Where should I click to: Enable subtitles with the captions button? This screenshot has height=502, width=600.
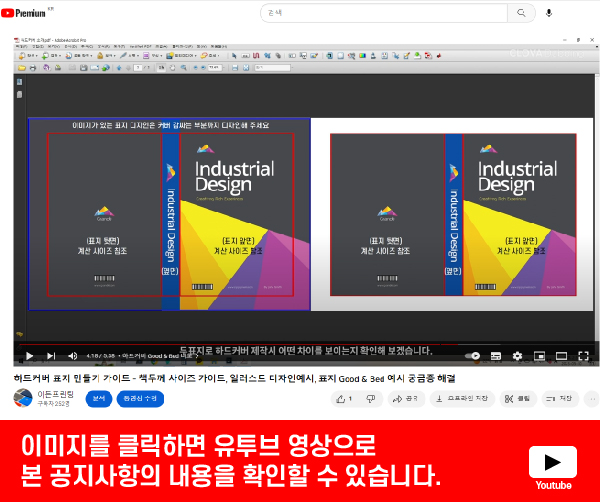click(496, 356)
